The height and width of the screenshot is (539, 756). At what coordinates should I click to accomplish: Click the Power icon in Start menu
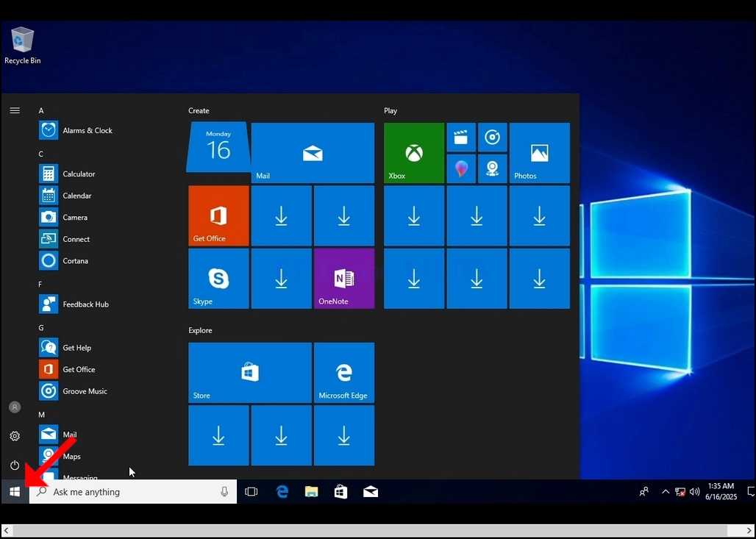pyautogui.click(x=15, y=465)
